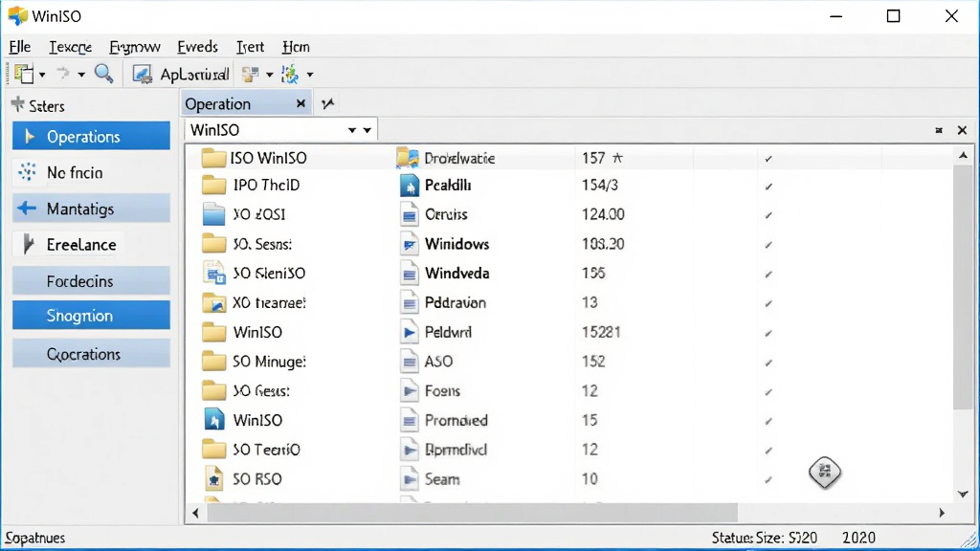
Task: Click the SO SleniSO document icon
Action: pyautogui.click(x=214, y=274)
